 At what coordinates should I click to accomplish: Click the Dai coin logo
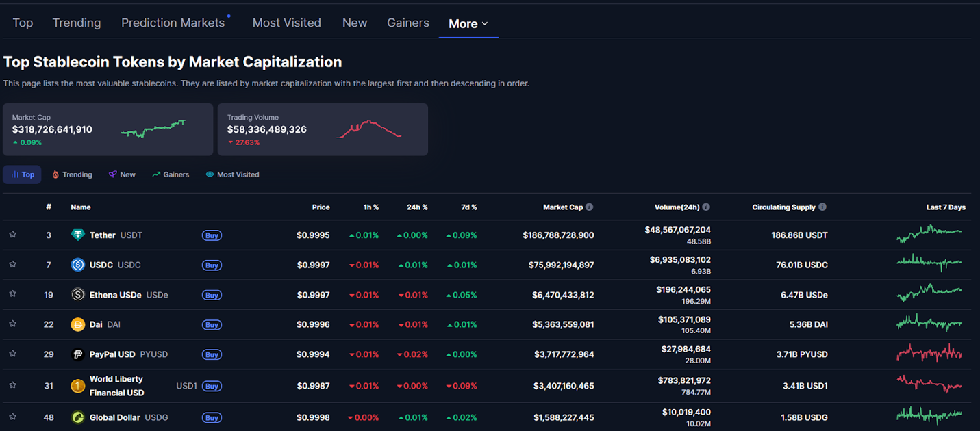tap(77, 324)
